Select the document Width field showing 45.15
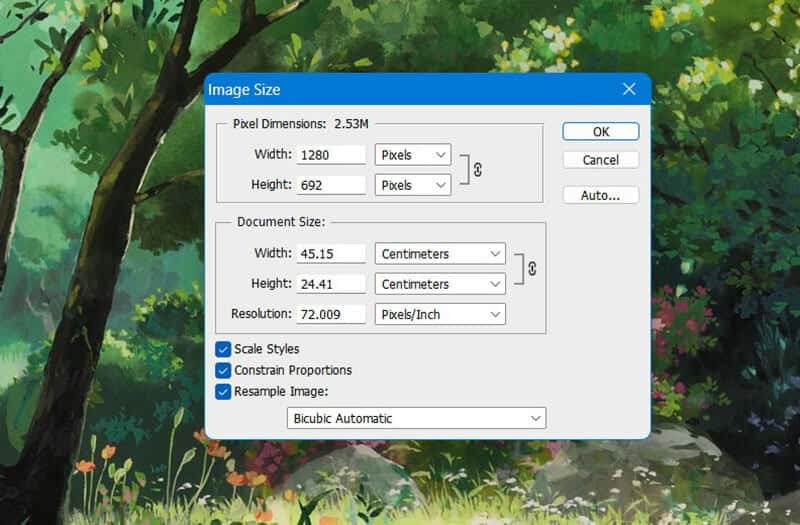800x525 pixels. pos(331,254)
